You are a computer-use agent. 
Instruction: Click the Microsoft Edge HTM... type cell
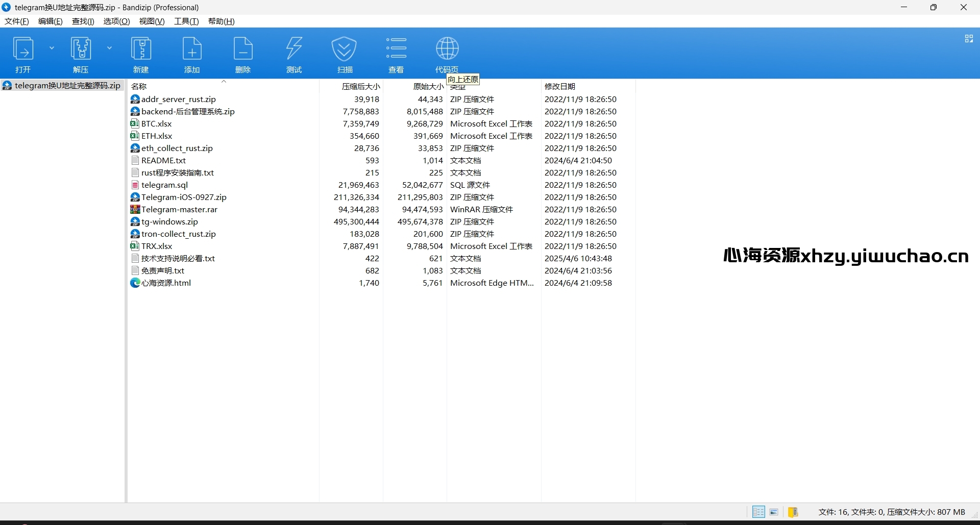[492, 283]
